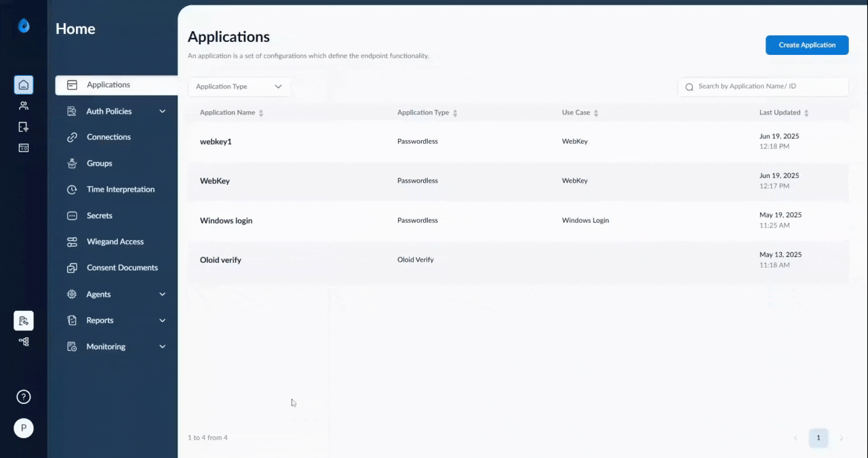Sort by Last Updated arrows
Image resolution: width=868 pixels, height=458 pixels.
[x=806, y=113]
